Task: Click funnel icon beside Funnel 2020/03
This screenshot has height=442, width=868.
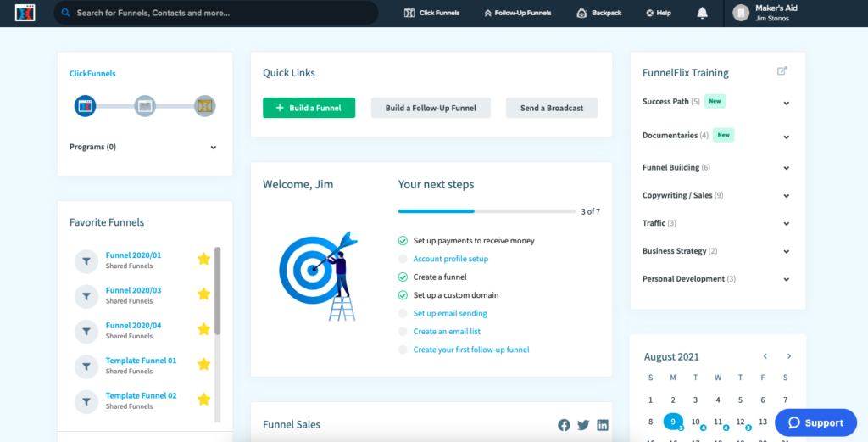Action: [86, 296]
